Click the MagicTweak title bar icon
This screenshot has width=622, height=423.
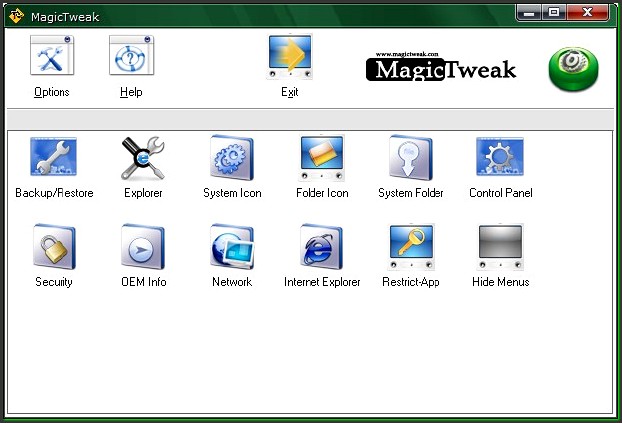click(16, 16)
